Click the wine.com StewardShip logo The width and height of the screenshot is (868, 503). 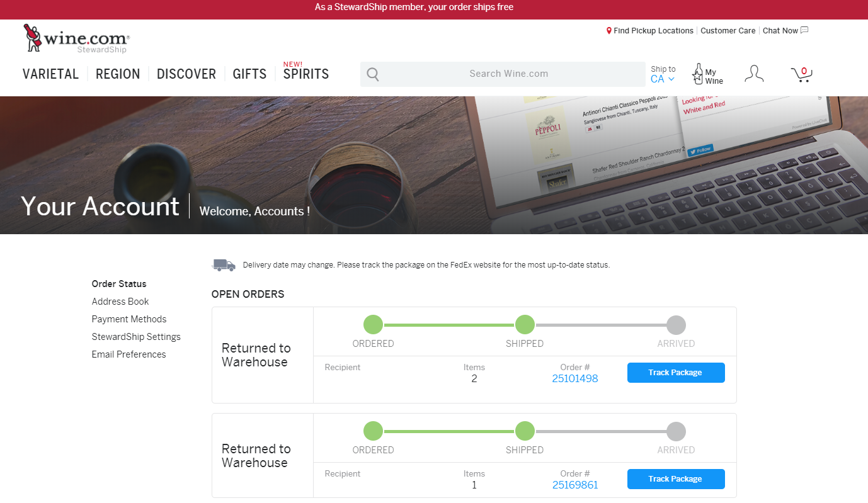(77, 38)
